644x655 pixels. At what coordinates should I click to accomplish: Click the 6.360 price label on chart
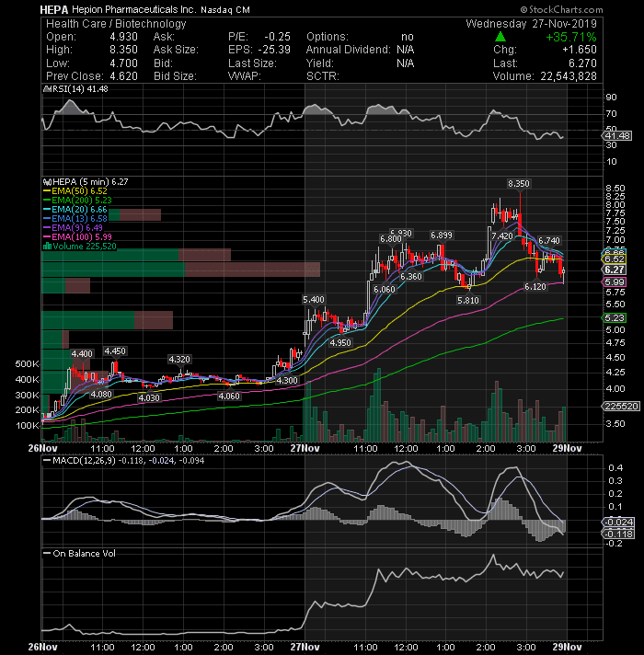[411, 277]
